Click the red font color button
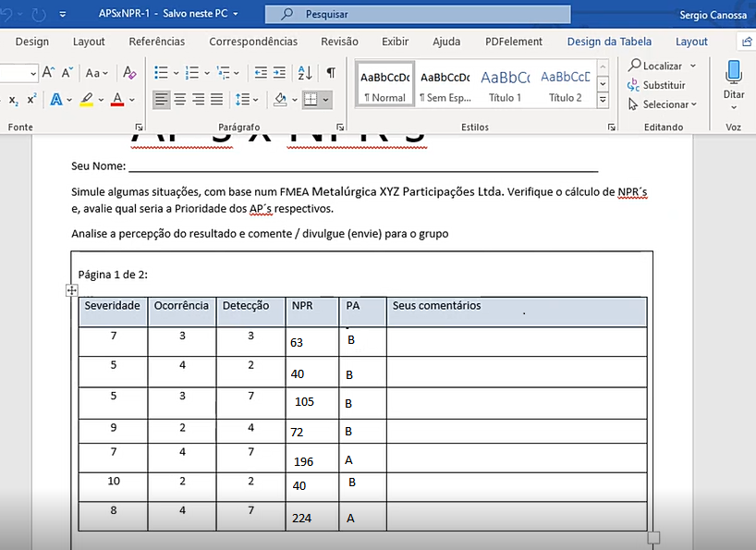This screenshot has height=550, width=756. tap(117, 99)
